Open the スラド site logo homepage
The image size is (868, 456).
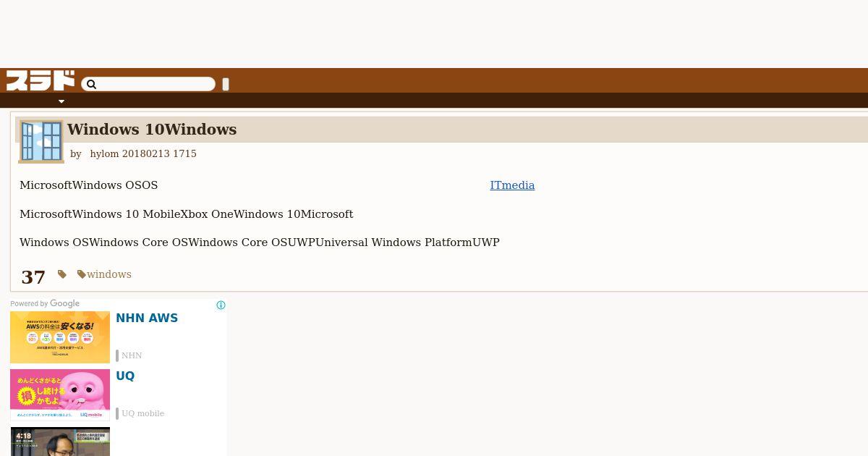[x=41, y=80]
